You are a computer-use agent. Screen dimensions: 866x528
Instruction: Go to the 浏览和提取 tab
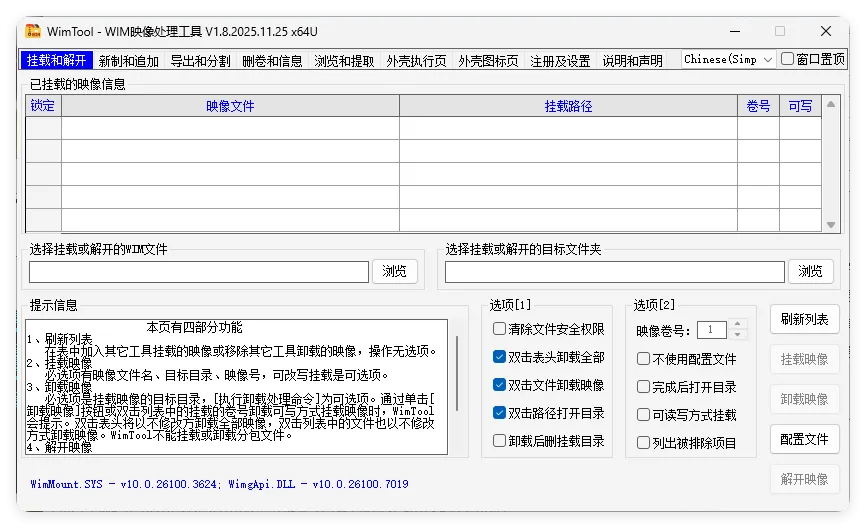pos(344,61)
